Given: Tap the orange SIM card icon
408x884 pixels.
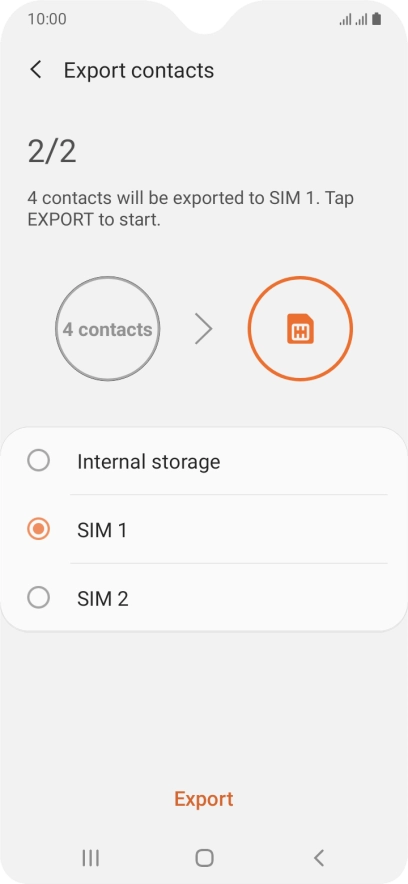Looking at the screenshot, I should click(x=300, y=329).
